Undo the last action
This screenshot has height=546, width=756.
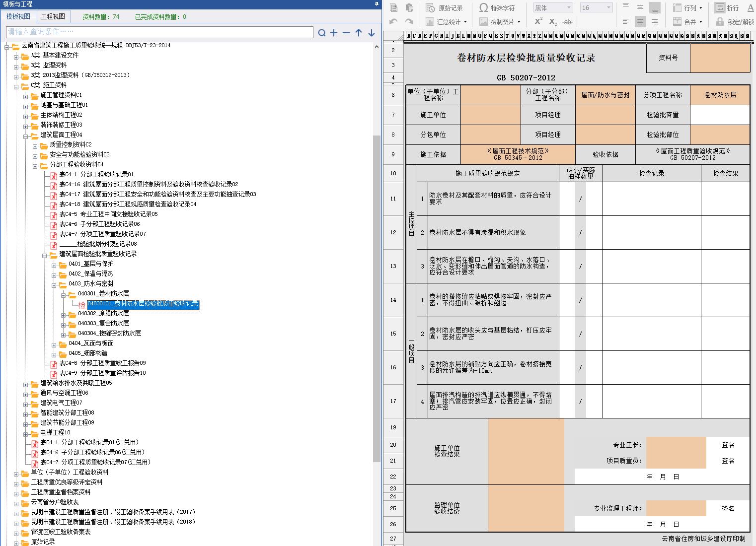[393, 21]
